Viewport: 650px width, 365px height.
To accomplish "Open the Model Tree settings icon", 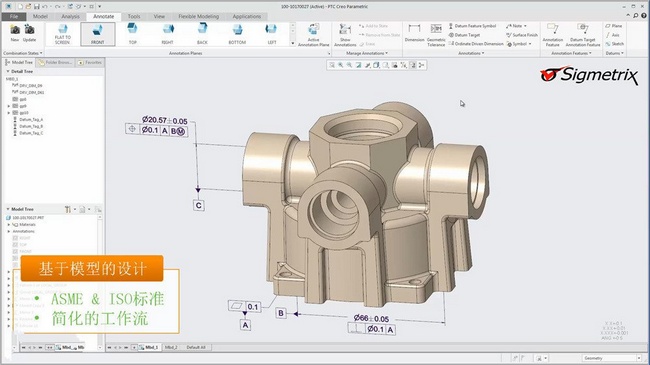I will [68, 209].
